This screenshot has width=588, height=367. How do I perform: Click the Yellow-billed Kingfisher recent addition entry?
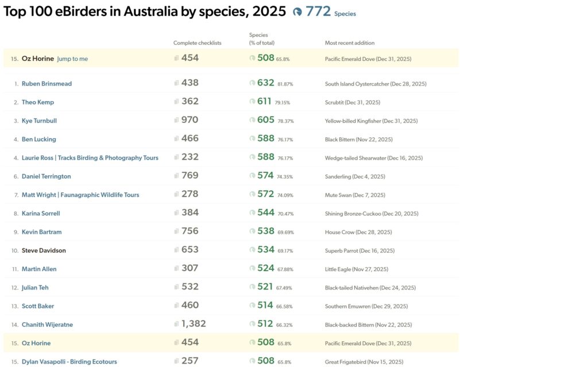[x=379, y=121]
